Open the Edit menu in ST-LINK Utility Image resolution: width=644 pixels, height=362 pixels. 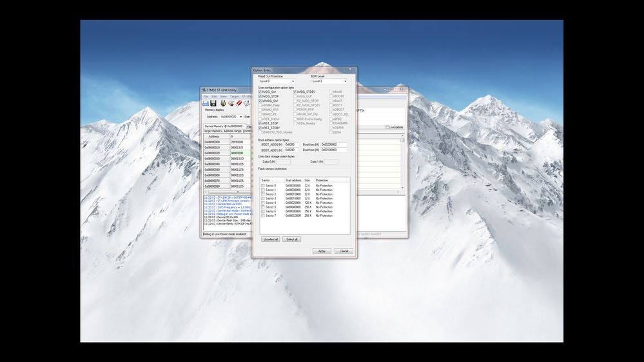(x=214, y=97)
